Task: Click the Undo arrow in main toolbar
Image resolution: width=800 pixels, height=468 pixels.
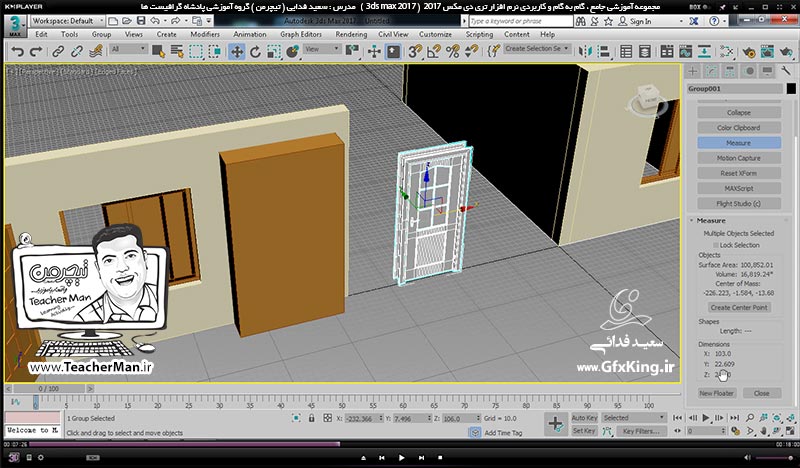Action: 17,52
